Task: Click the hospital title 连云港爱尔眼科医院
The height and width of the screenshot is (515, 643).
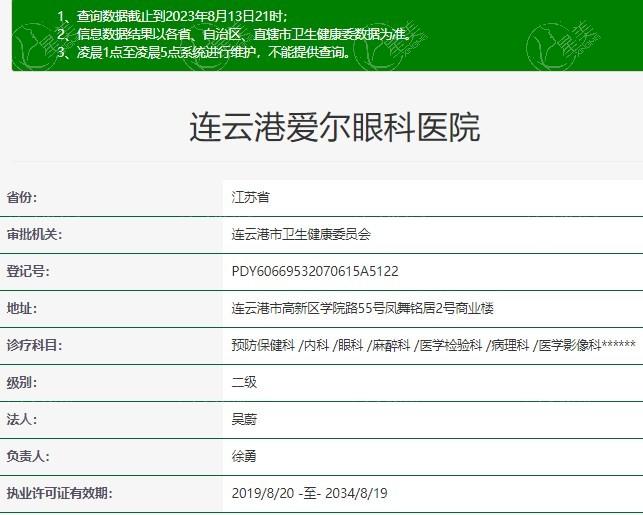Action: click(334, 127)
